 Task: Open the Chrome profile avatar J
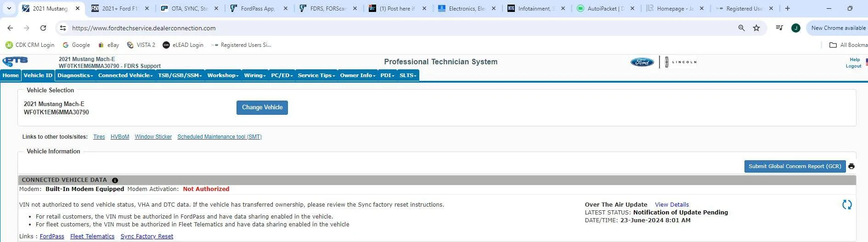(796, 28)
